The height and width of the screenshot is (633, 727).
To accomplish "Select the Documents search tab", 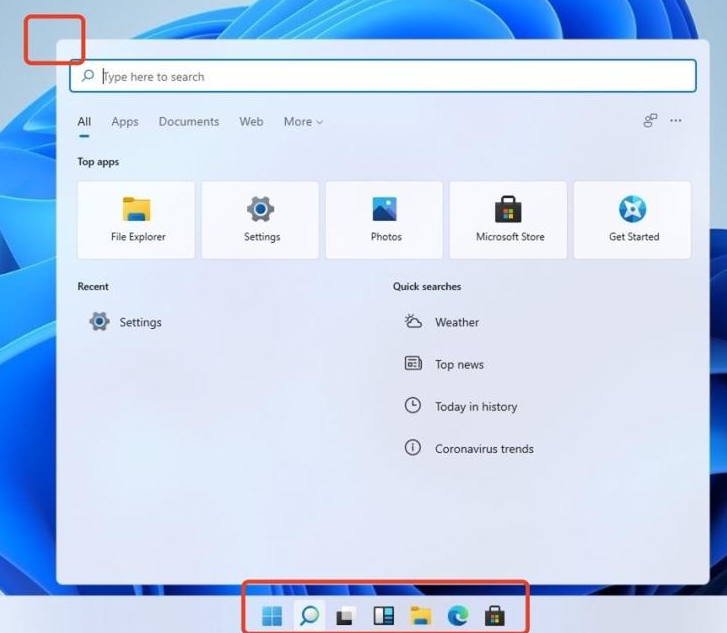I will click(x=188, y=122).
